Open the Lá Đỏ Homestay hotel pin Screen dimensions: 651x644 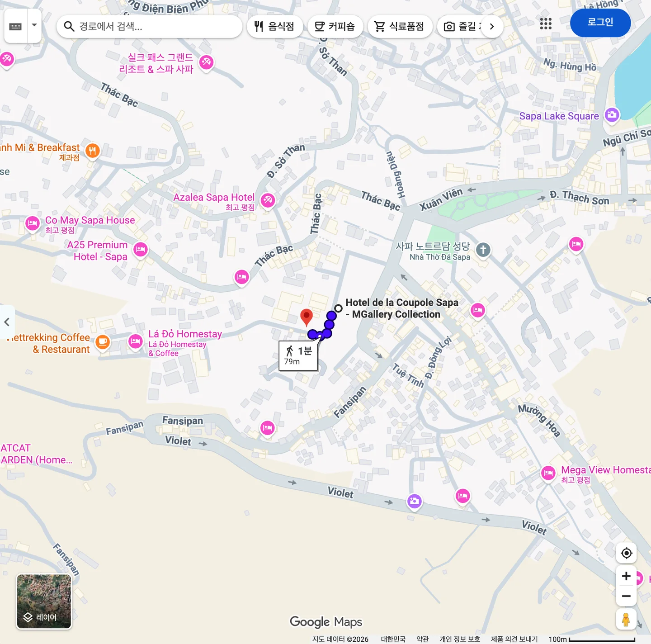[x=135, y=341]
